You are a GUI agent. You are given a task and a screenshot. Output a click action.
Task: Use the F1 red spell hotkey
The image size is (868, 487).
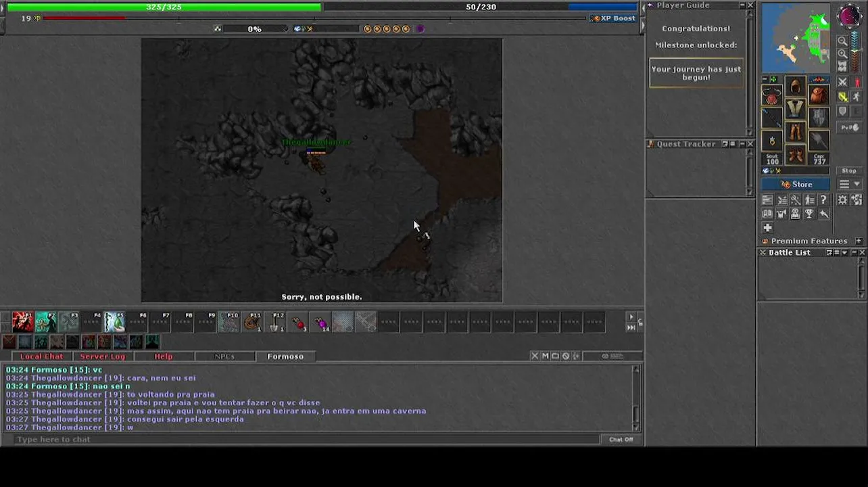click(x=22, y=322)
